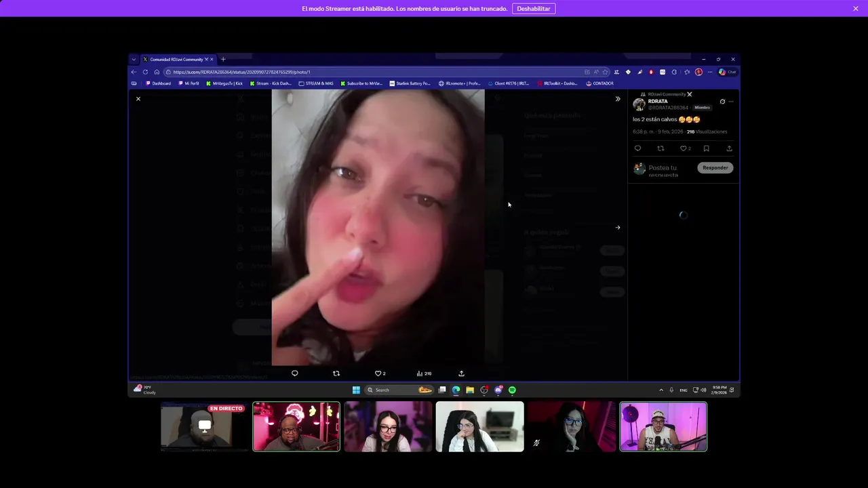Open Discord from taskbar
The height and width of the screenshot is (488, 868).
point(498,390)
